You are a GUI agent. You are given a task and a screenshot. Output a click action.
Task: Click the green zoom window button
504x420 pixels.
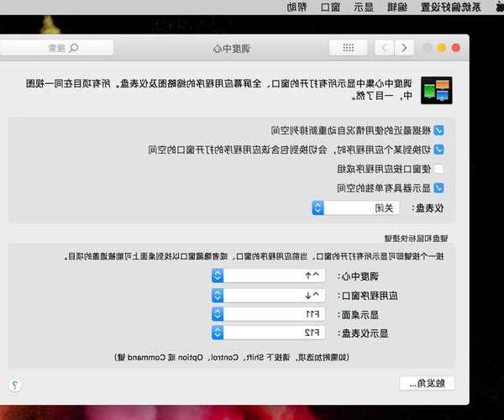(x=428, y=48)
